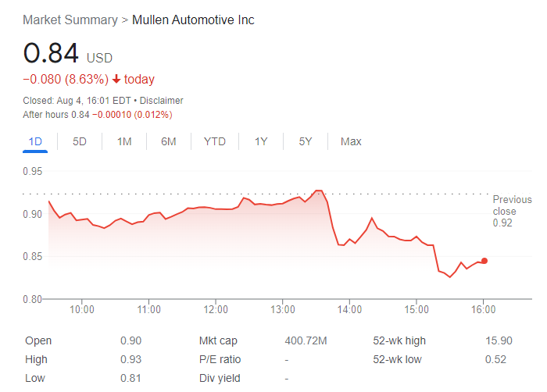Screen dimensions: 547x392
Task: Click the Previous close 0.92 label
Action: pyautogui.click(x=511, y=211)
